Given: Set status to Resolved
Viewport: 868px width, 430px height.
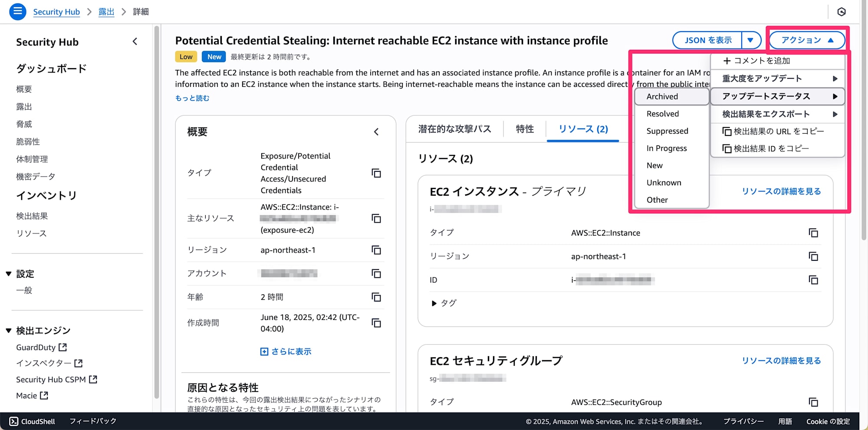Looking at the screenshot, I should [x=672, y=114].
